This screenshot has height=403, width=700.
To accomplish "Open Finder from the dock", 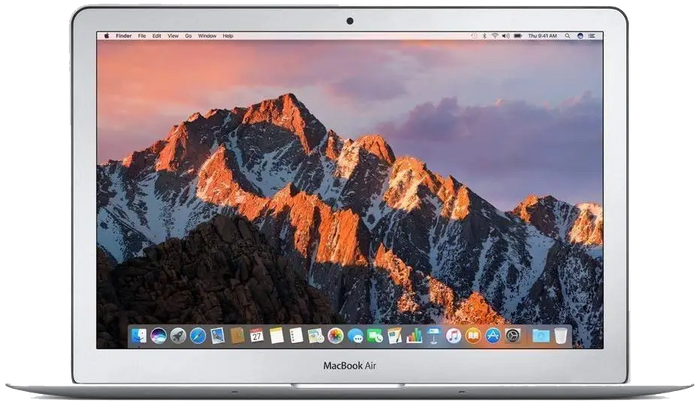I will coord(138,336).
